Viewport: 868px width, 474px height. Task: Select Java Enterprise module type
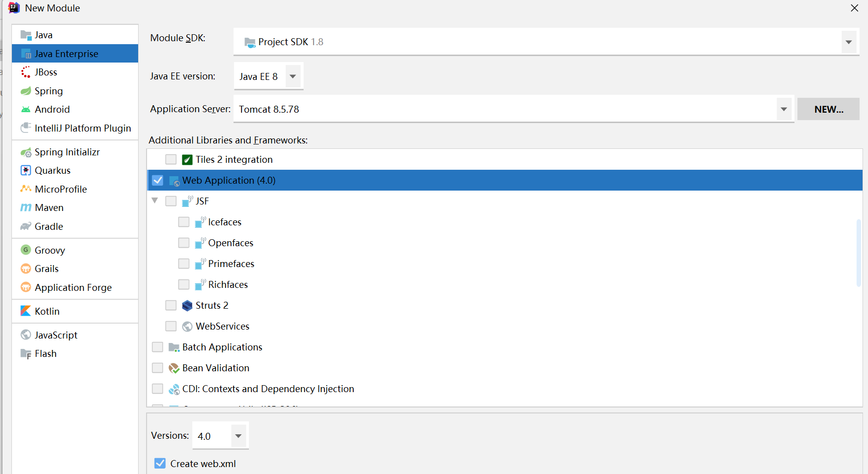pyautogui.click(x=75, y=54)
